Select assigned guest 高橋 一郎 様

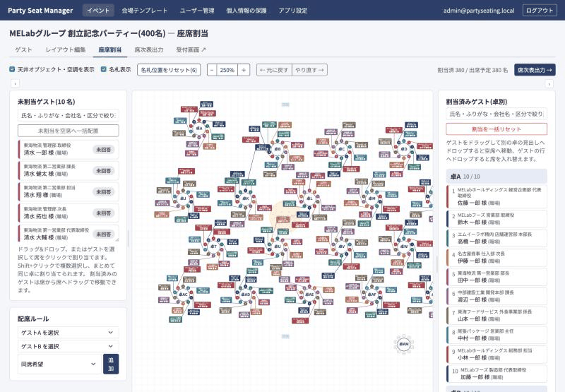tap(496, 238)
